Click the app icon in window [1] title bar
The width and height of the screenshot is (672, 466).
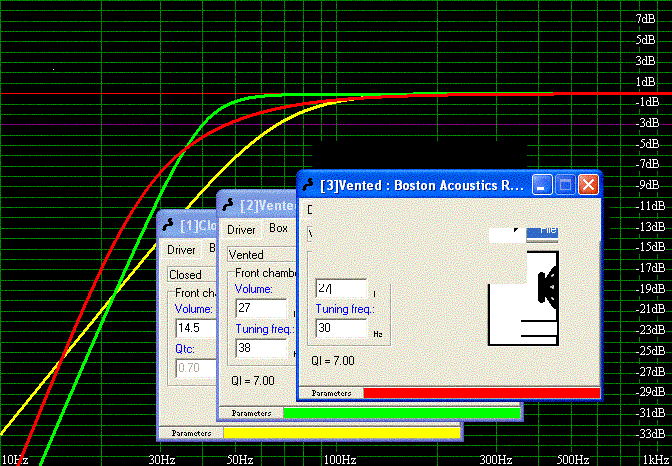[169, 225]
